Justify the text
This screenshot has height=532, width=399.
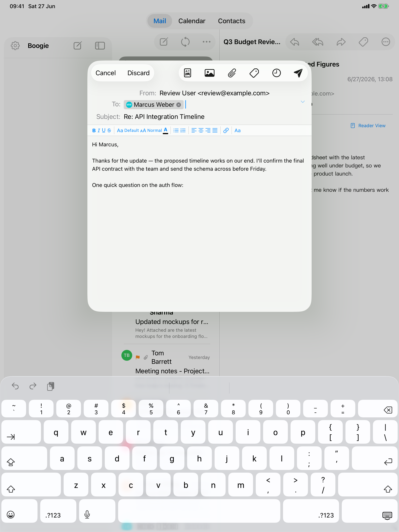pos(215,130)
